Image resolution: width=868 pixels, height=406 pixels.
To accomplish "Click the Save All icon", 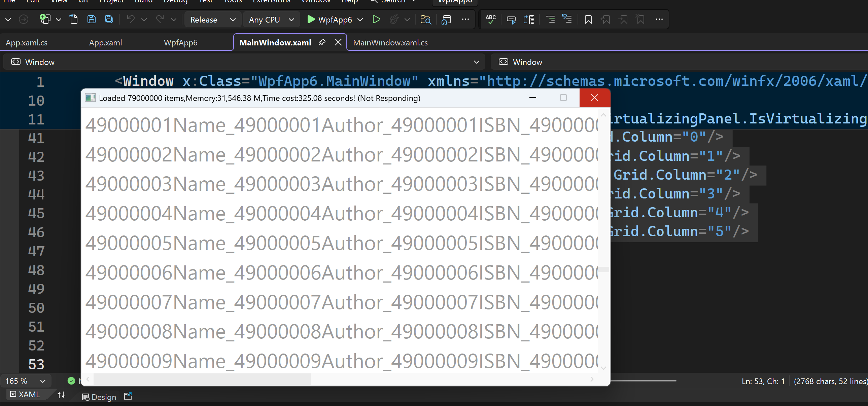I will tap(109, 19).
